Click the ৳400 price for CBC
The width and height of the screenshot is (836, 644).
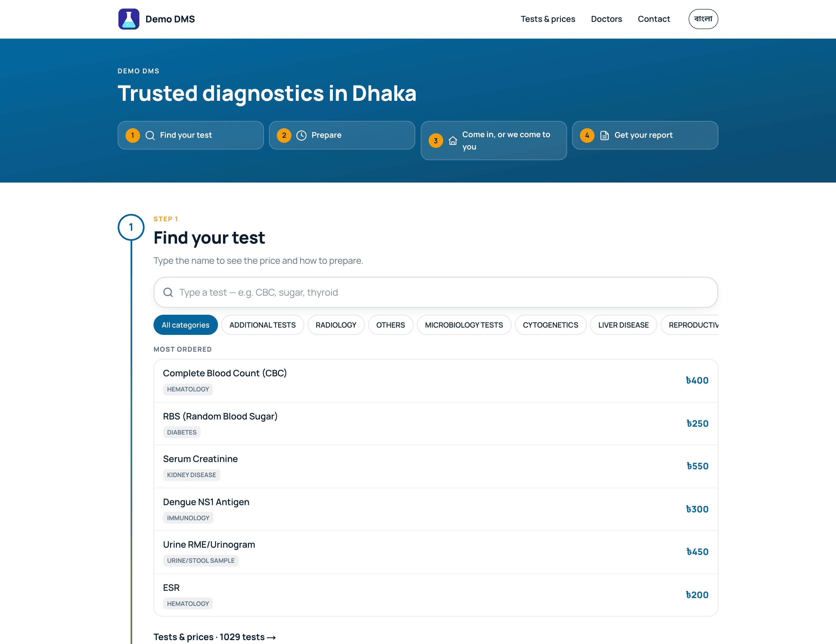[x=697, y=381]
